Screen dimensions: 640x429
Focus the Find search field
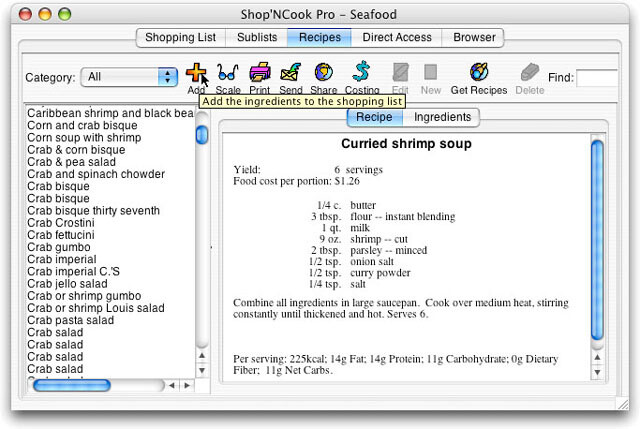[x=597, y=78]
